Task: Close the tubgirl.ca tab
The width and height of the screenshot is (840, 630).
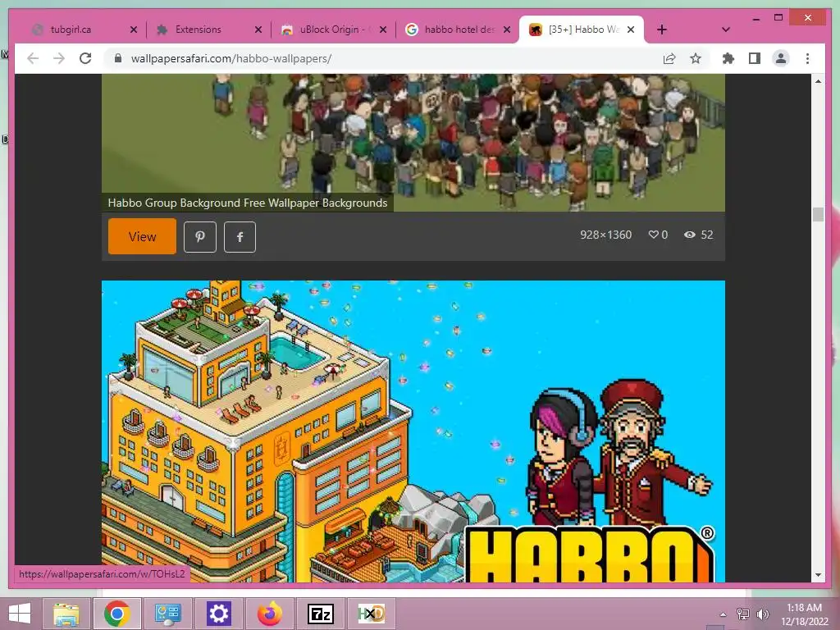Action: click(134, 30)
